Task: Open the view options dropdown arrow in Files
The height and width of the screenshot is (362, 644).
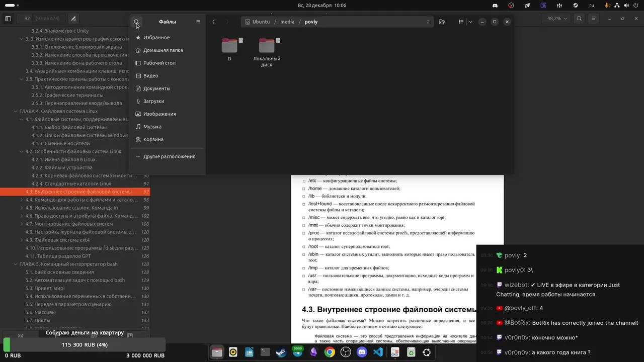Action: (x=470, y=22)
